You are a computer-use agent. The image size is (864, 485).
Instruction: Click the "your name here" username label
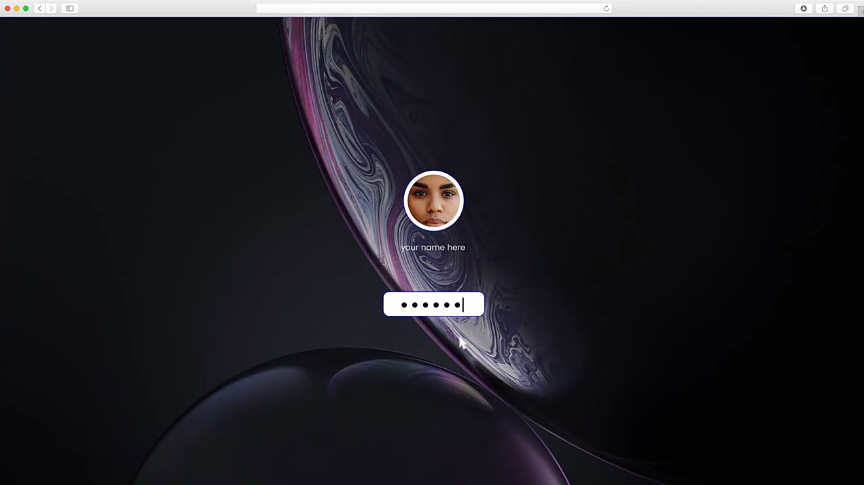(433, 247)
